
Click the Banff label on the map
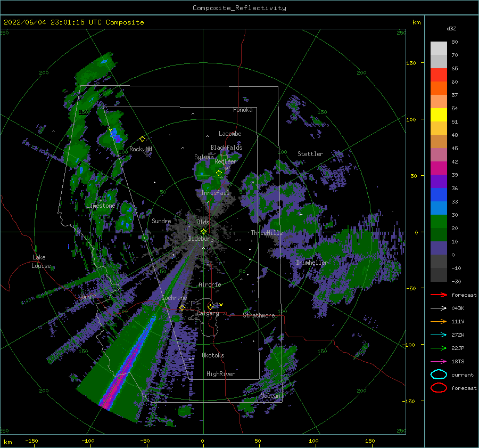[x=88, y=297]
